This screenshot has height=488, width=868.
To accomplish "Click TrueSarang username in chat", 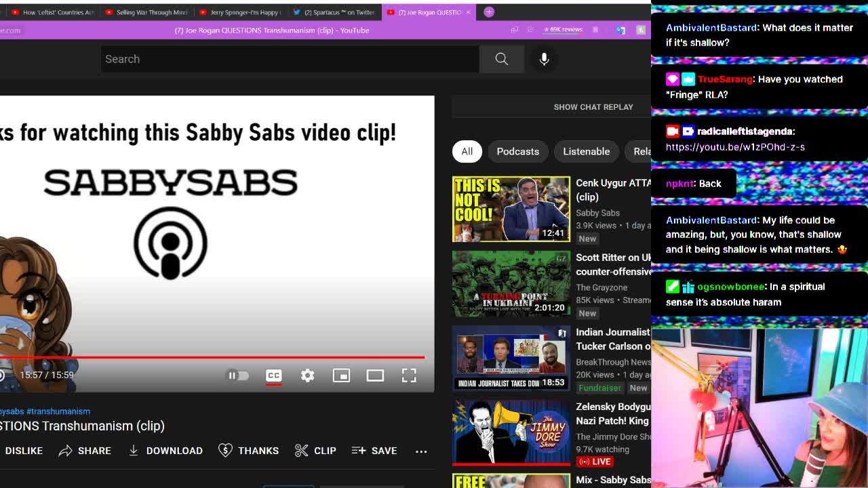I will [725, 79].
